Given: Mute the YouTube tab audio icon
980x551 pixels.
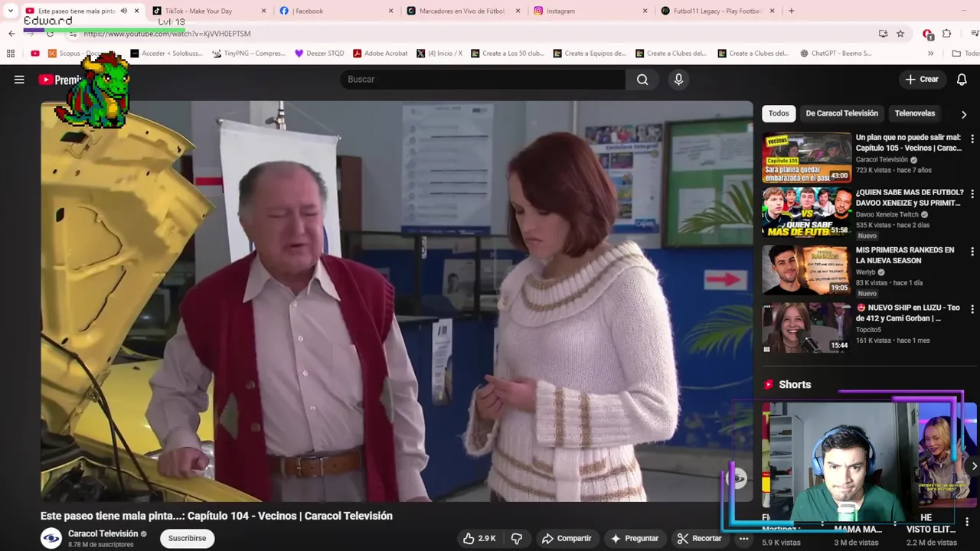Looking at the screenshot, I should click(x=123, y=11).
